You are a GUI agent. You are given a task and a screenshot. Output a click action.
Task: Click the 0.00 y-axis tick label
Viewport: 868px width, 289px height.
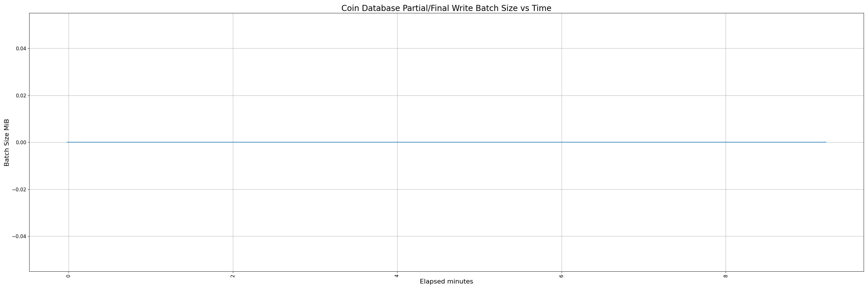click(21, 142)
